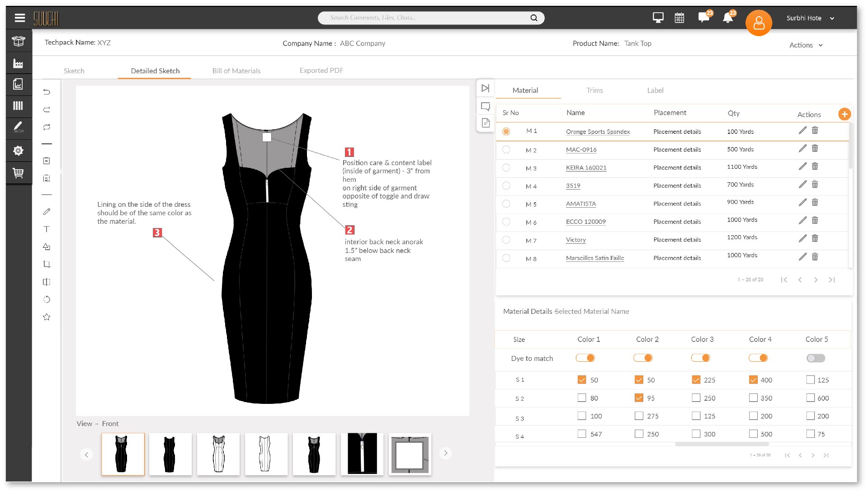Select the M 4 material radio button
Viewport: 868px width, 493px height.
pos(506,185)
